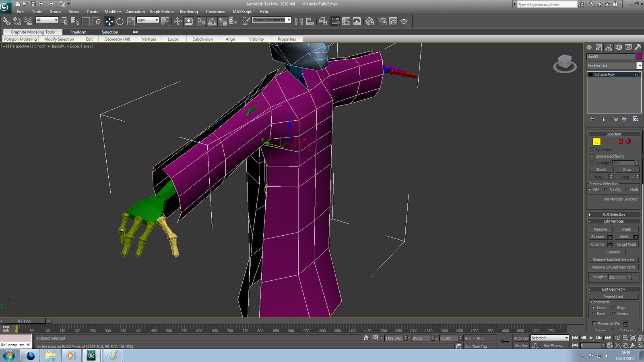The image size is (644, 362).
Task: Click the Grow button
Action: coord(627,169)
